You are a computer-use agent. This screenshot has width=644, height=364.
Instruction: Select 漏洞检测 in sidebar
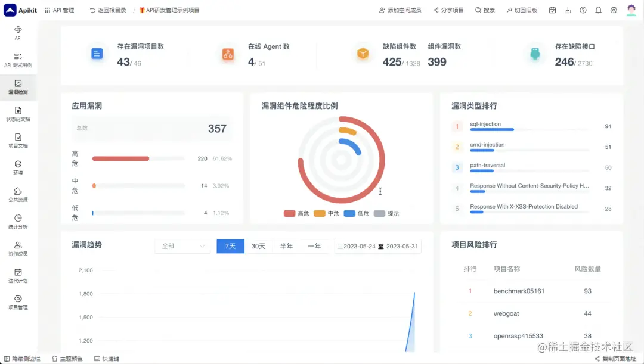(18, 87)
